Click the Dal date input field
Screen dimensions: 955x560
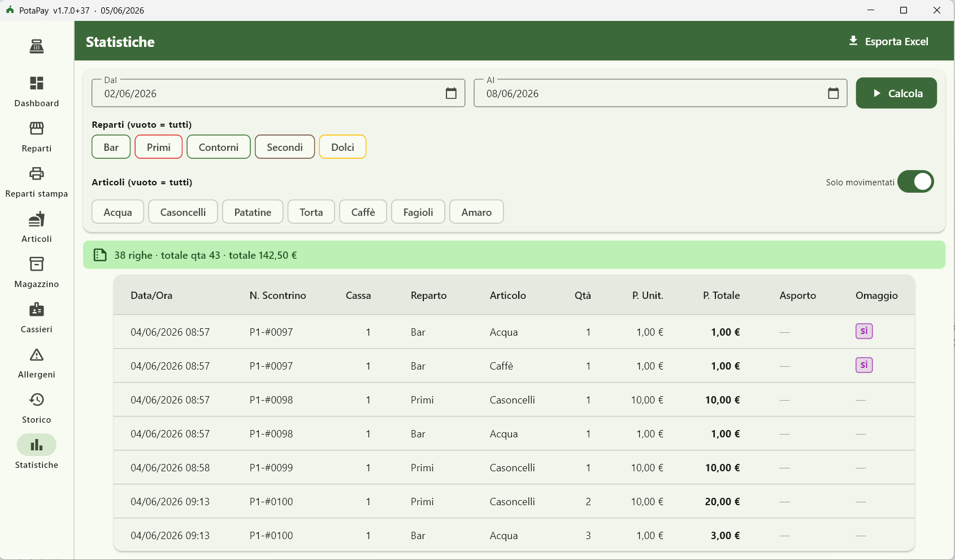(279, 93)
